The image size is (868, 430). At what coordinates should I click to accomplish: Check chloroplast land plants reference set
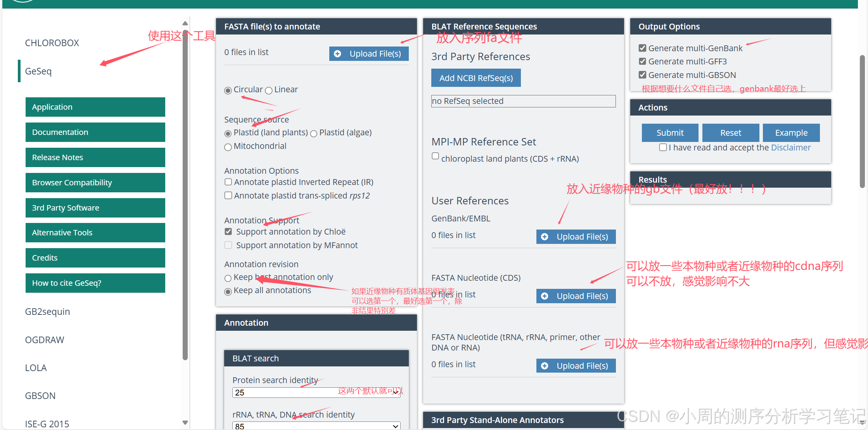pos(436,156)
